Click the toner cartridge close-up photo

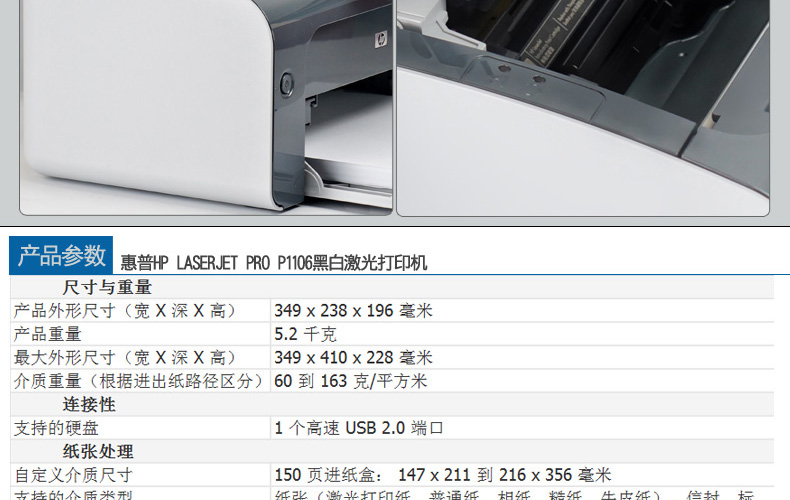pyautogui.click(x=583, y=108)
